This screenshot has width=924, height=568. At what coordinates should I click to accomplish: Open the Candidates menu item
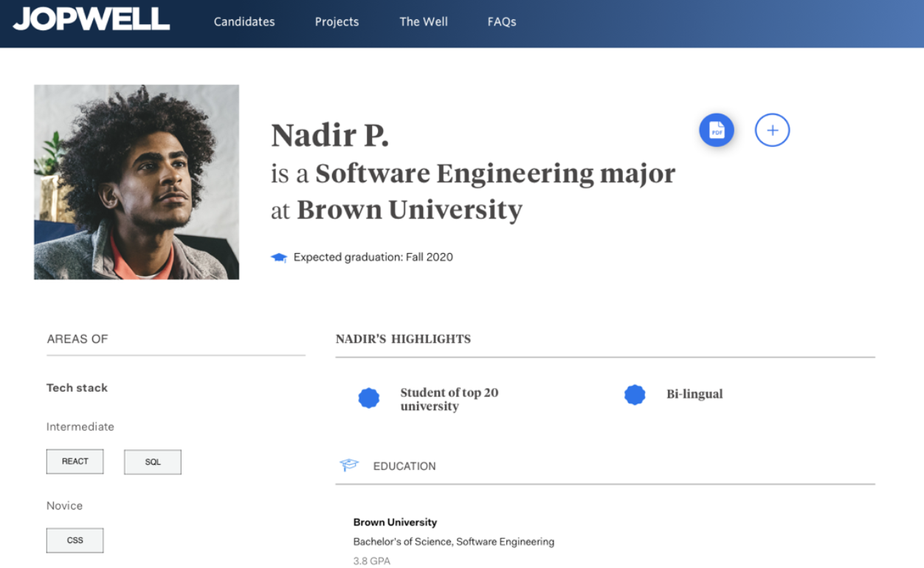click(x=244, y=21)
